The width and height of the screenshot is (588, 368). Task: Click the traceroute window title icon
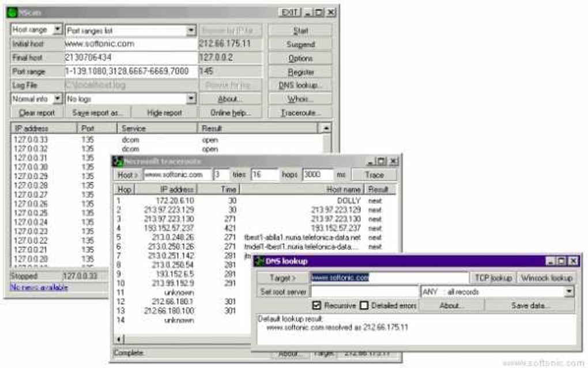click(118, 161)
